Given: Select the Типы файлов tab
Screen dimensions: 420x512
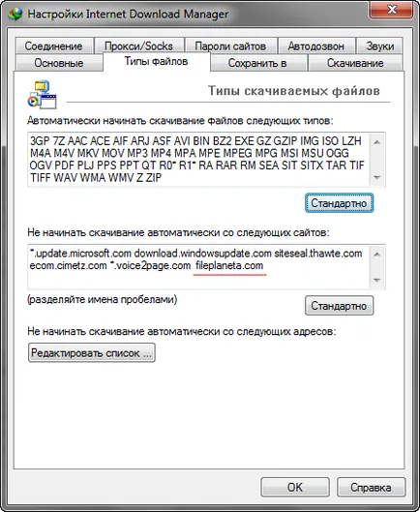Looking at the screenshot, I should [x=156, y=61].
